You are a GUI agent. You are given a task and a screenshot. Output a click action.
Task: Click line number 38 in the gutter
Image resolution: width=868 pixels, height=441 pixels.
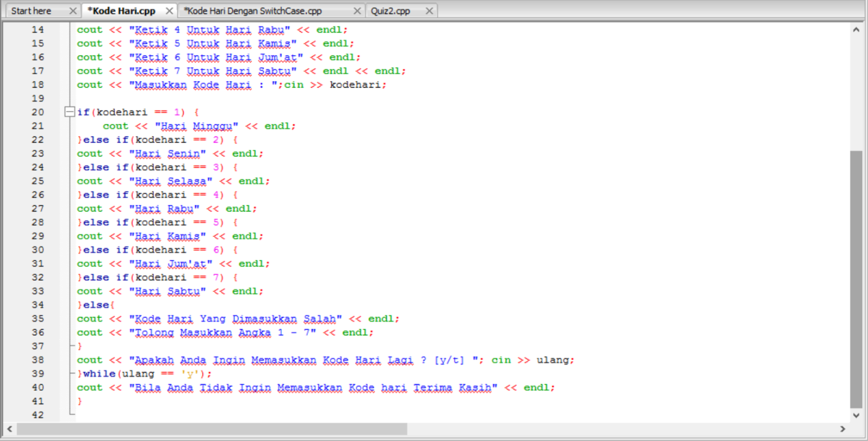(37, 359)
